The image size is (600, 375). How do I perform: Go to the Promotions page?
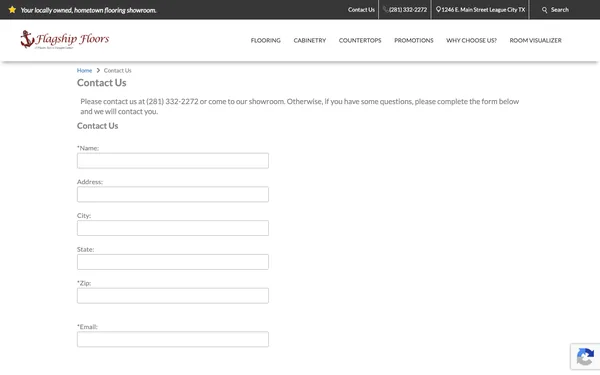pyautogui.click(x=414, y=40)
